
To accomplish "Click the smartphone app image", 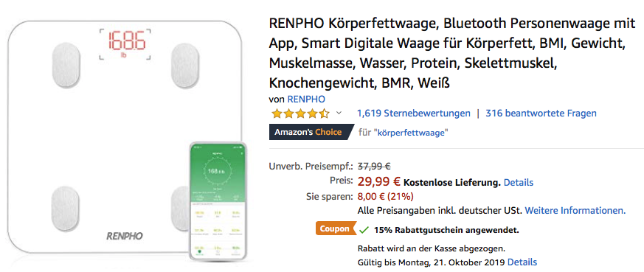I will [x=218, y=200].
